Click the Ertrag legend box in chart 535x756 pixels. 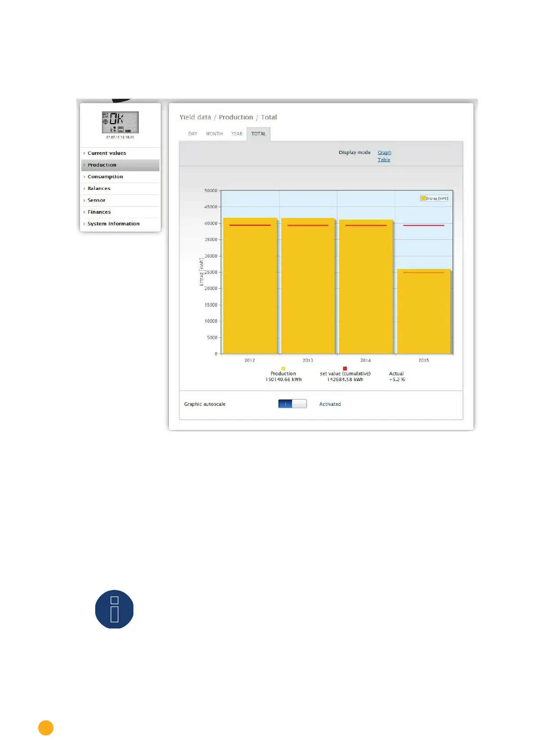434,198
